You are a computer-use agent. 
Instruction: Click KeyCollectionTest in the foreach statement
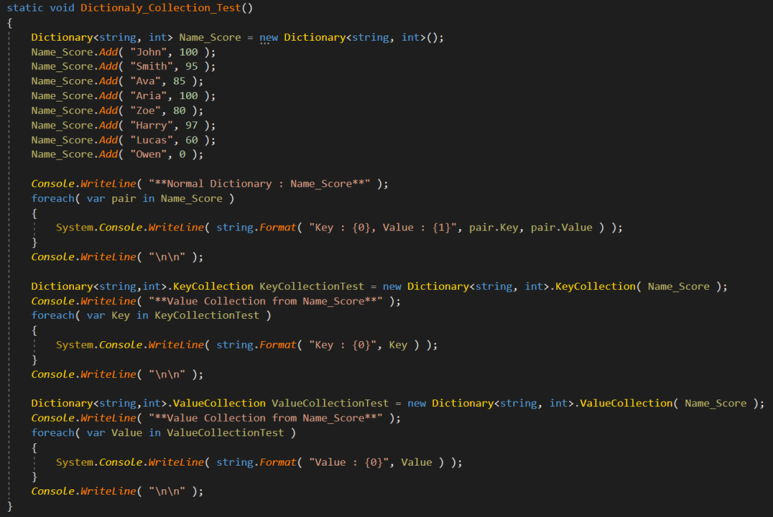[207, 315]
